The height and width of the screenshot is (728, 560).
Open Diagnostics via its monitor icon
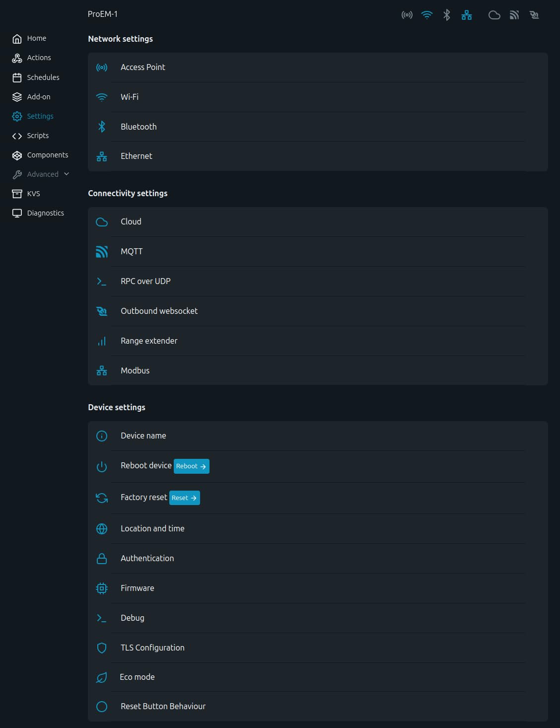(x=16, y=213)
